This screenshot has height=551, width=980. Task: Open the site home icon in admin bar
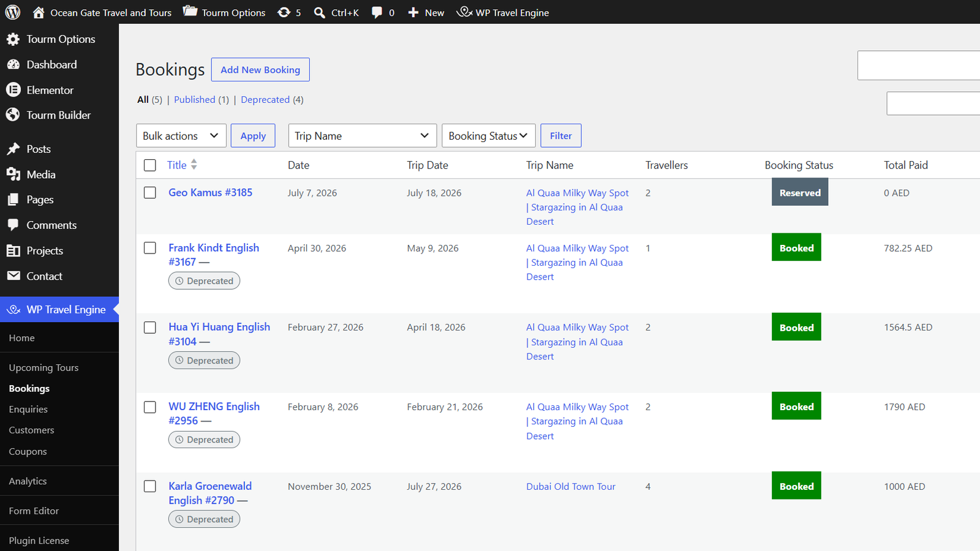tap(39, 12)
